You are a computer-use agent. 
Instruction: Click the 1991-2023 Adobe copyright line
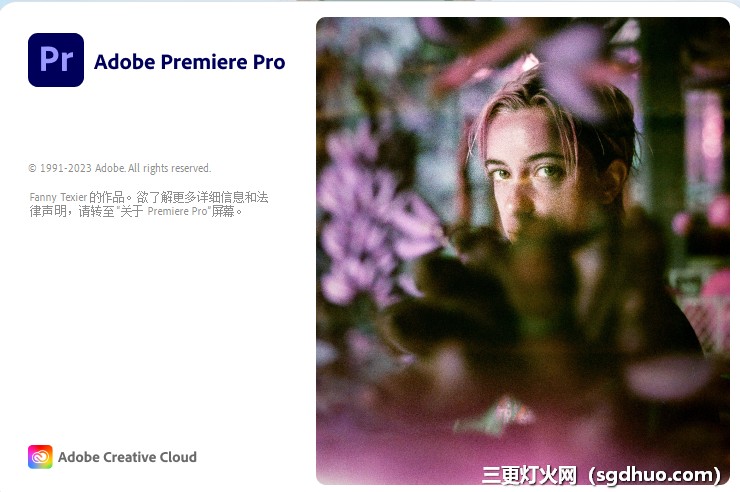tap(119, 168)
